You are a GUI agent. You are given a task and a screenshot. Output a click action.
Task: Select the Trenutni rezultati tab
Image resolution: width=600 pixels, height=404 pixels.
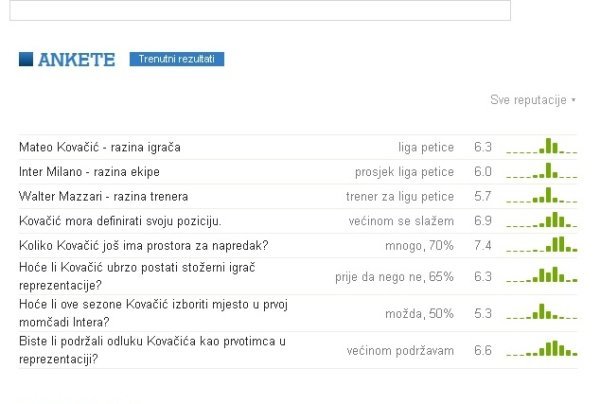[177, 60]
